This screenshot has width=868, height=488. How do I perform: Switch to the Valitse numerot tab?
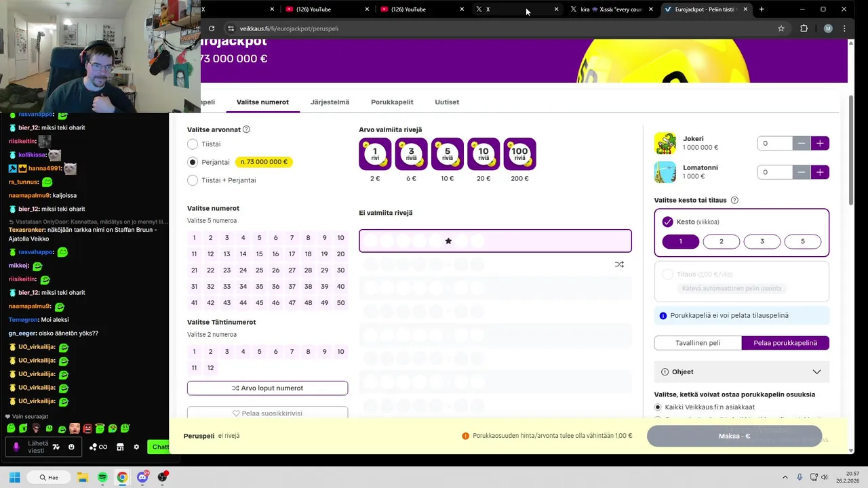(x=262, y=102)
